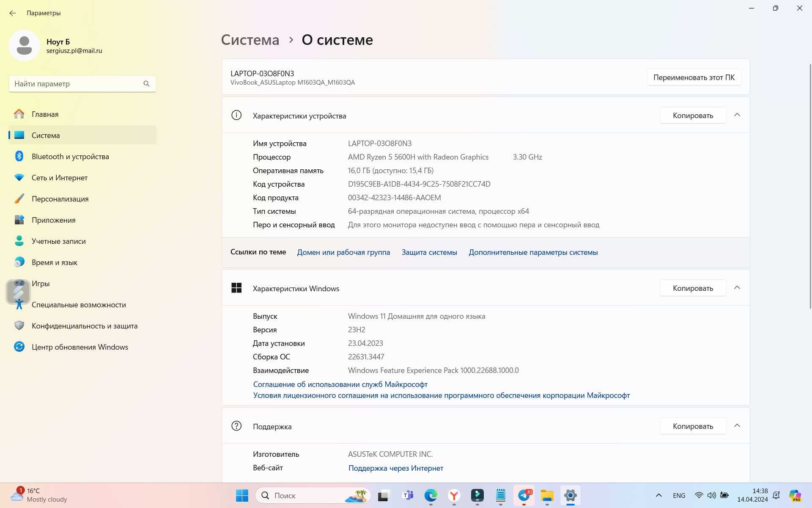The height and width of the screenshot is (508, 812).
Task: Open Персонализация settings
Action: pos(82,199)
